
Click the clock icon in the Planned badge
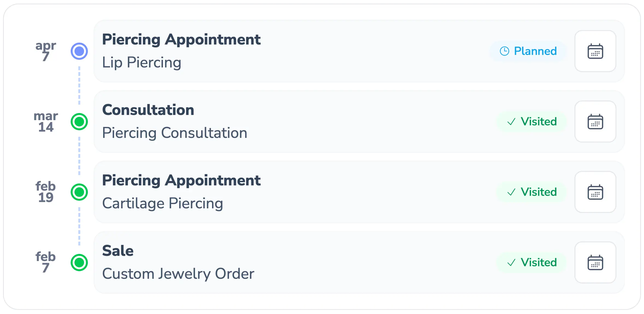point(505,51)
